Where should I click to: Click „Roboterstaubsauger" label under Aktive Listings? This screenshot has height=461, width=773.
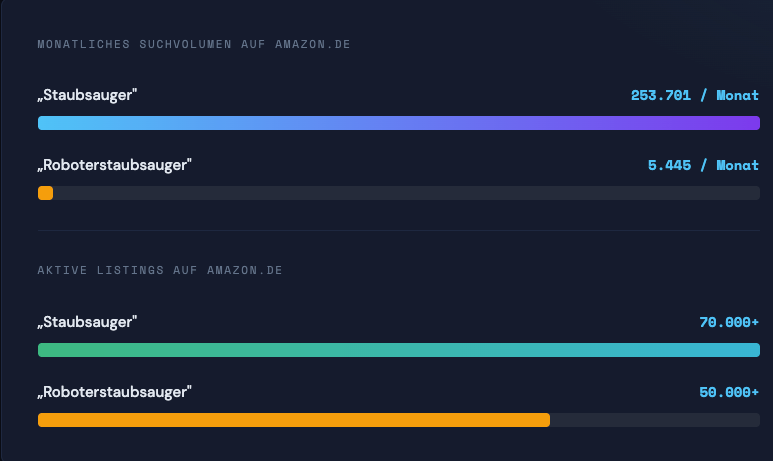(x=114, y=392)
